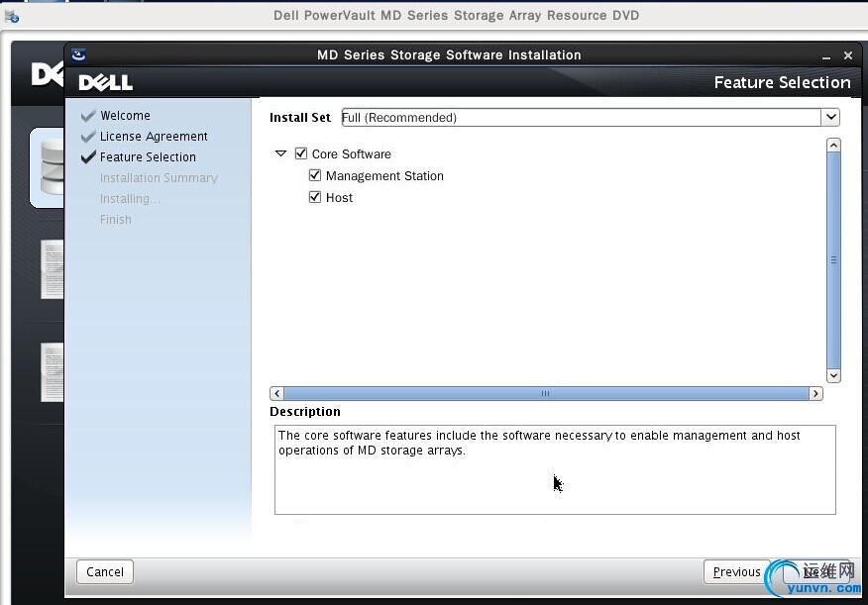This screenshot has width=868, height=605.
Task: Click the horizontal scrollbar right arrow
Action: pyautogui.click(x=815, y=393)
